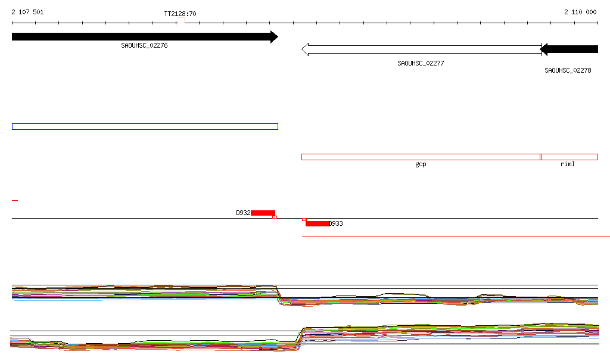Click the TT2128:70 marker on the ruler
Image resolution: width=610 pixels, height=364 pixels.
[x=181, y=21]
